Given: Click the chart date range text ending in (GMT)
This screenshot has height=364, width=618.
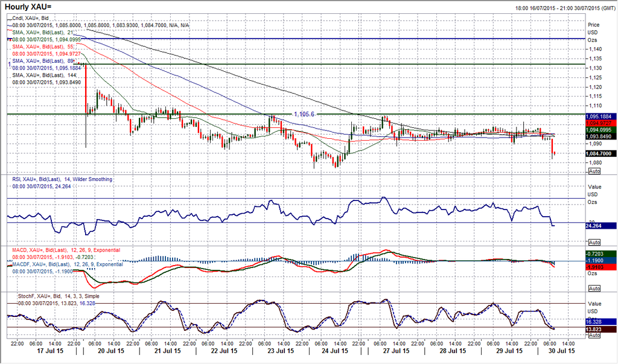Looking at the screenshot, I should pos(565,8).
